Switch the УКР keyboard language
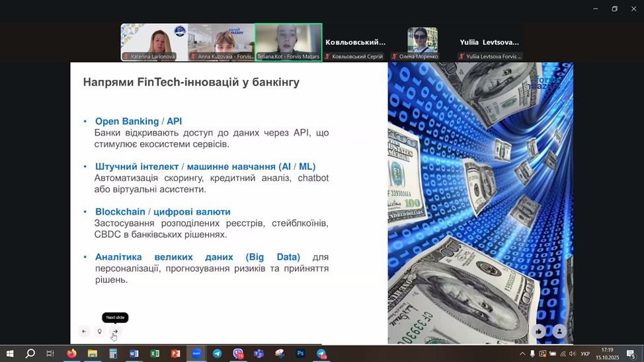This screenshot has height=362, width=644. (x=585, y=354)
